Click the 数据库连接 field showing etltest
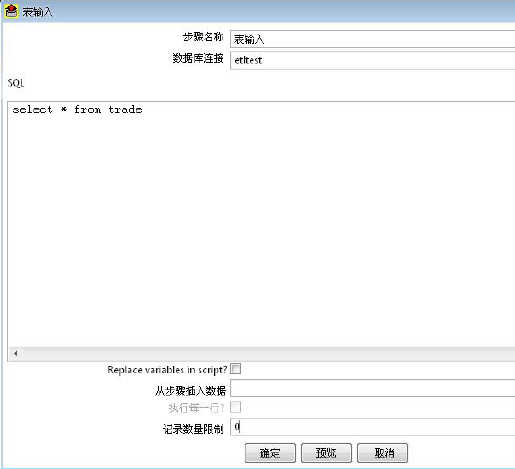This screenshot has height=469, width=515. [x=373, y=60]
